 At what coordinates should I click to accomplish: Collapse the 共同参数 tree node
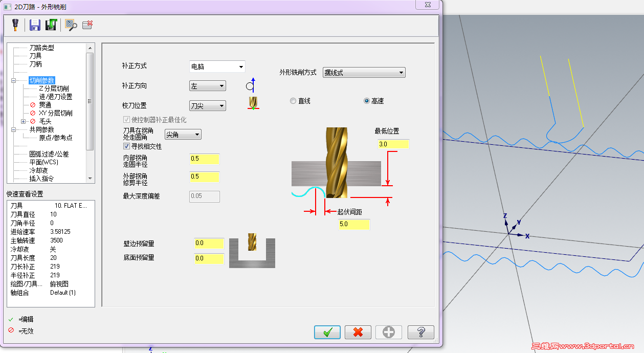pyautogui.click(x=13, y=129)
